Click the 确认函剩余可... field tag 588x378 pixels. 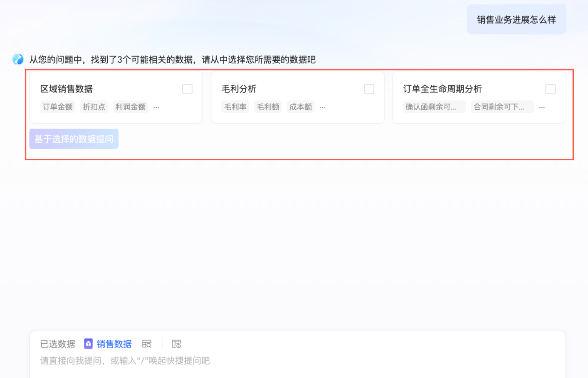pos(434,107)
